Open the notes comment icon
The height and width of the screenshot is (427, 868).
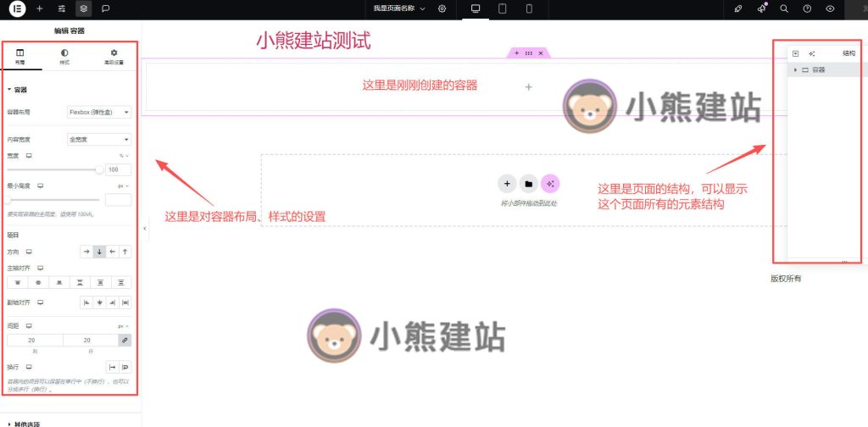tap(105, 8)
